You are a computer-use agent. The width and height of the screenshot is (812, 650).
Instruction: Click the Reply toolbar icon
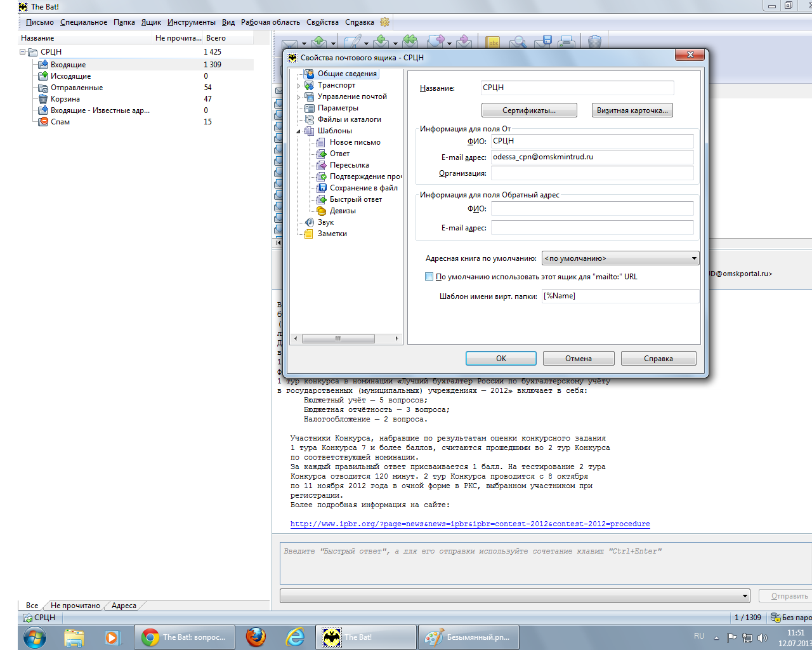tap(381, 42)
